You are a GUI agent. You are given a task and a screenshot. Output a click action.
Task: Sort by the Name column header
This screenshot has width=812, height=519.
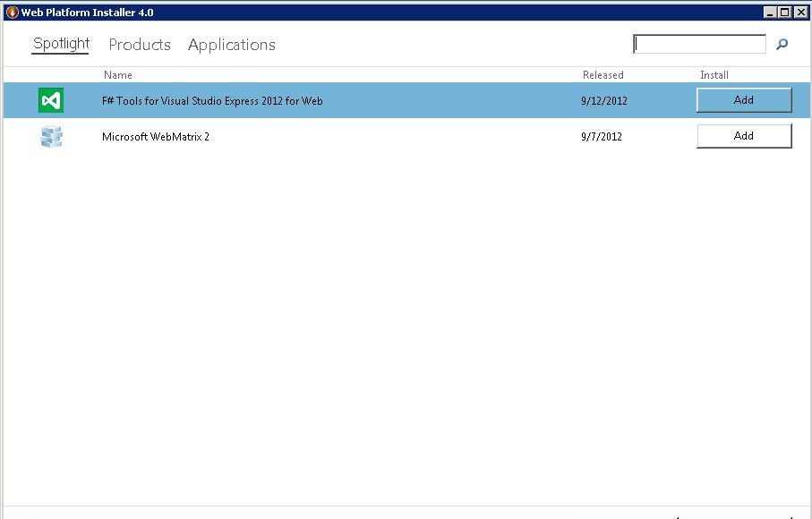117,75
